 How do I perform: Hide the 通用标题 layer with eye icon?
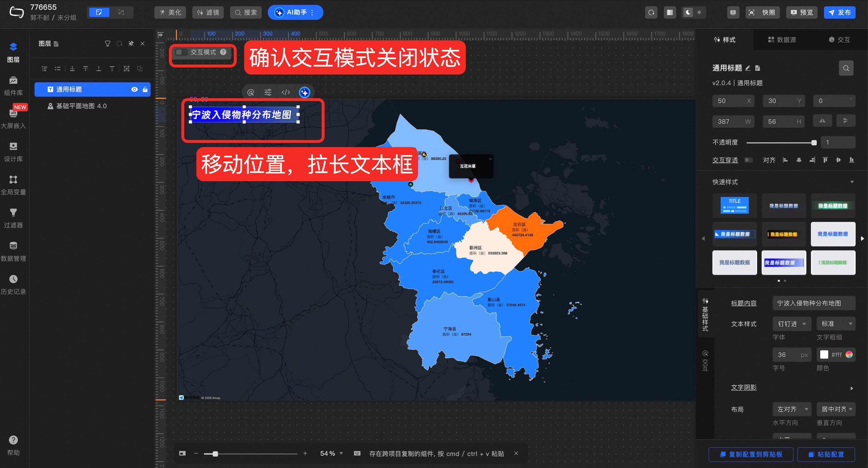click(x=134, y=89)
